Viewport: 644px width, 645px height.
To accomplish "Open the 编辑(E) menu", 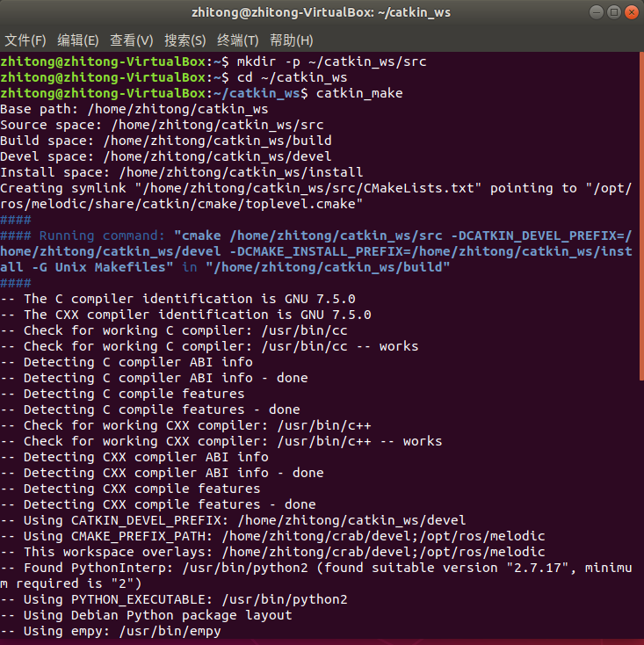I will 77,40.
